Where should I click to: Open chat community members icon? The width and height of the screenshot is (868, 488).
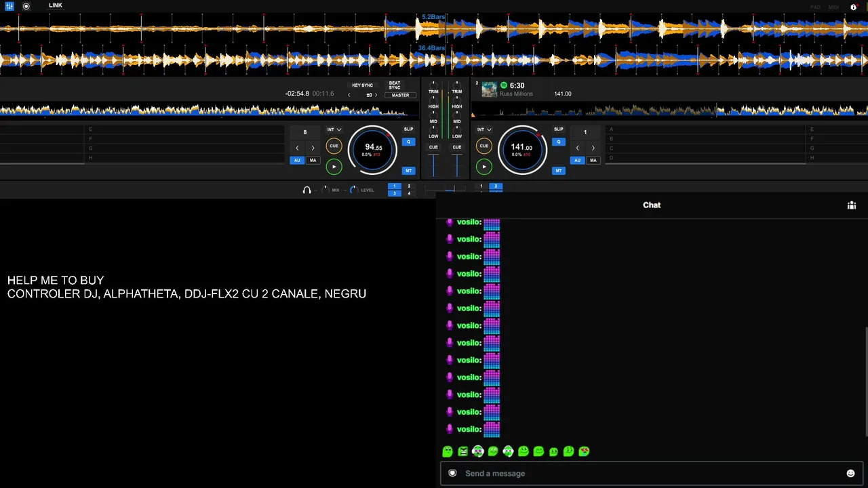(852, 205)
